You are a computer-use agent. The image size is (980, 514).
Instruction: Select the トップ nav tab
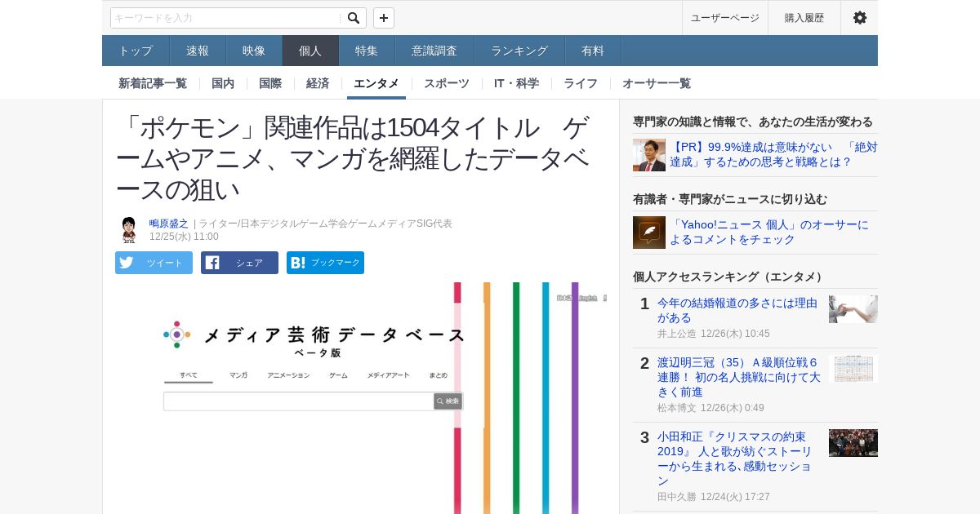pyautogui.click(x=136, y=51)
